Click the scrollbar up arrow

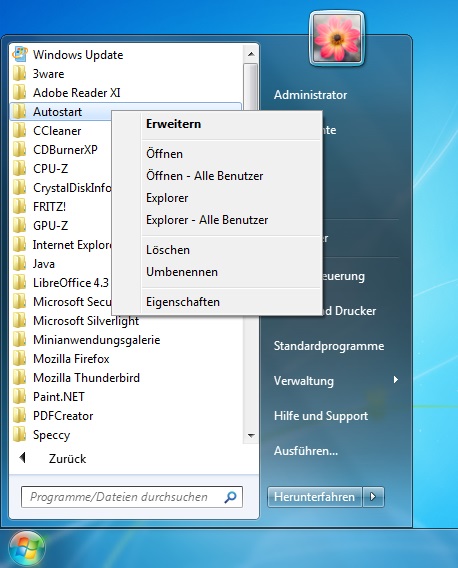pyautogui.click(x=251, y=54)
